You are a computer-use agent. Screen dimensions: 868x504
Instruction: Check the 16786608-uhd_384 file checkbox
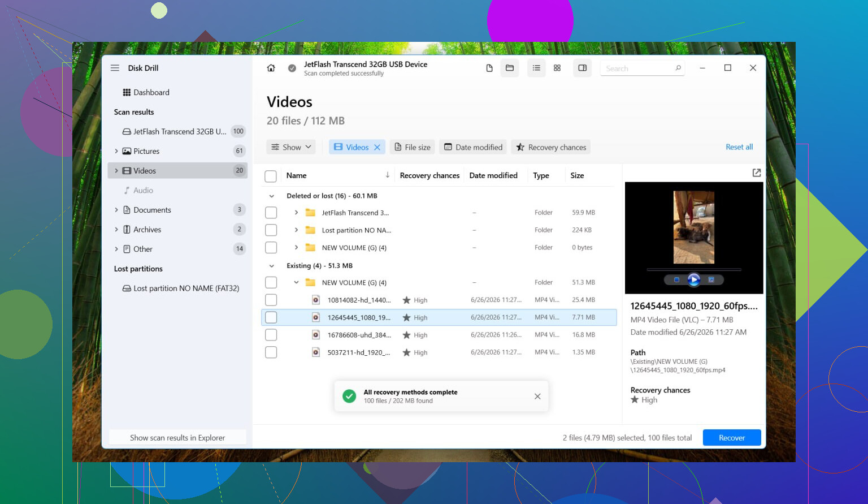(x=271, y=335)
